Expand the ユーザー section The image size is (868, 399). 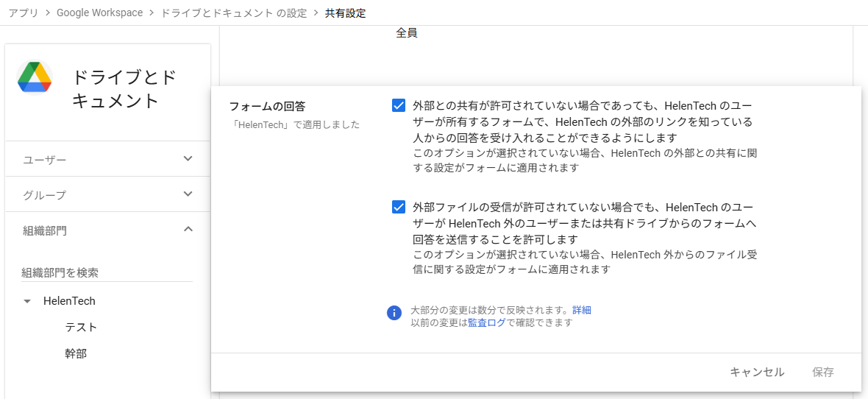click(x=108, y=159)
